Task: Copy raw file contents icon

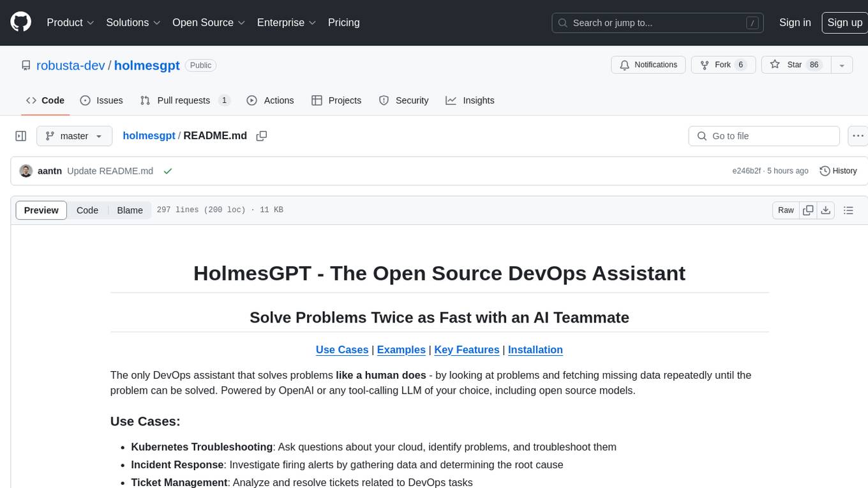Action: pyautogui.click(x=809, y=210)
